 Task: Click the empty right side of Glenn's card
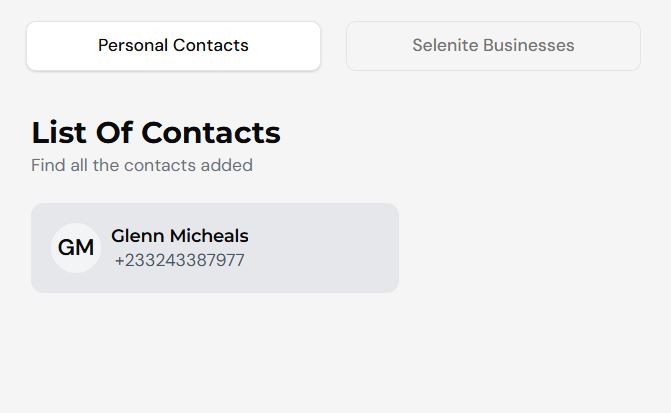330,248
